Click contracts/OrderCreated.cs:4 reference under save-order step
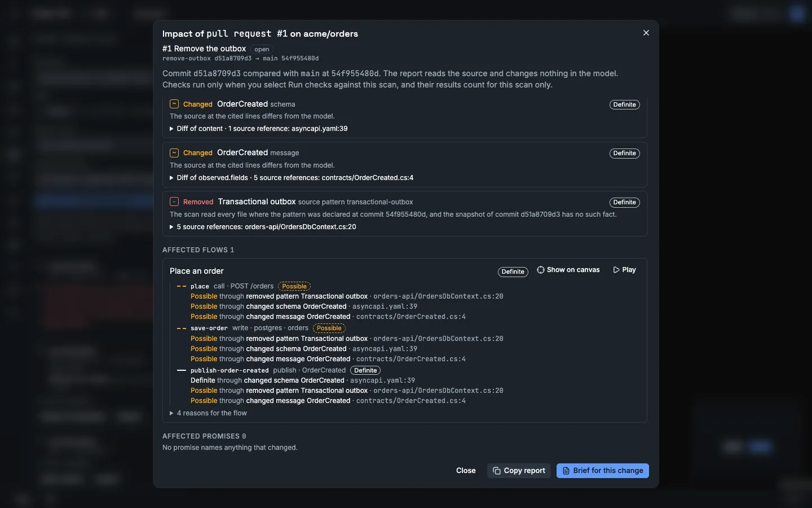Screen dimensions: 812x508 coord(411,359)
